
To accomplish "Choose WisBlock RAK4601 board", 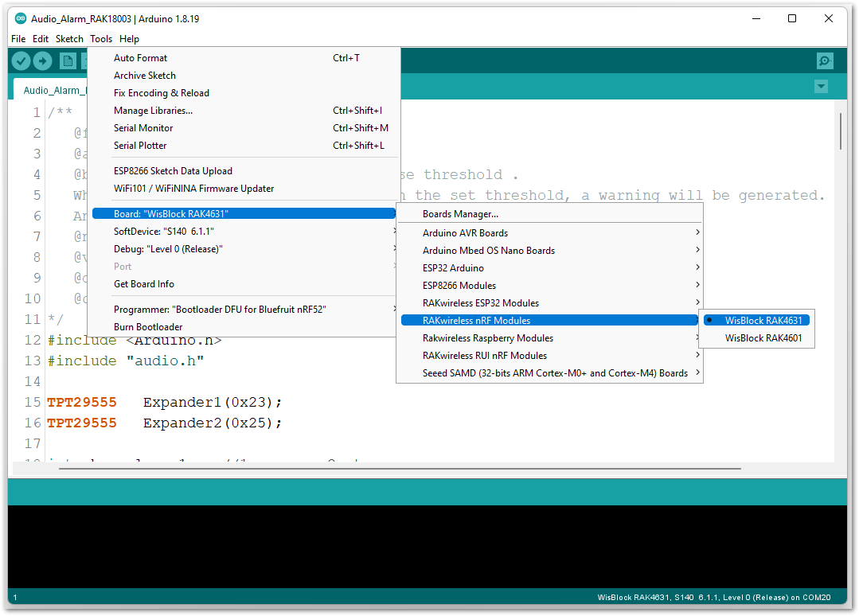I will (763, 338).
